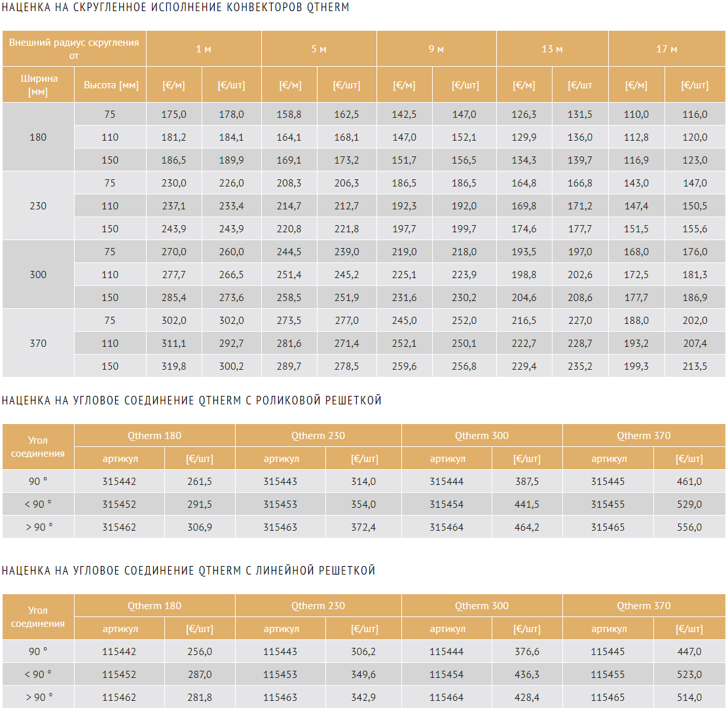Image resolution: width=728 pixels, height=710 pixels.
Task: Click price cell 223,9
Action: click(464, 275)
